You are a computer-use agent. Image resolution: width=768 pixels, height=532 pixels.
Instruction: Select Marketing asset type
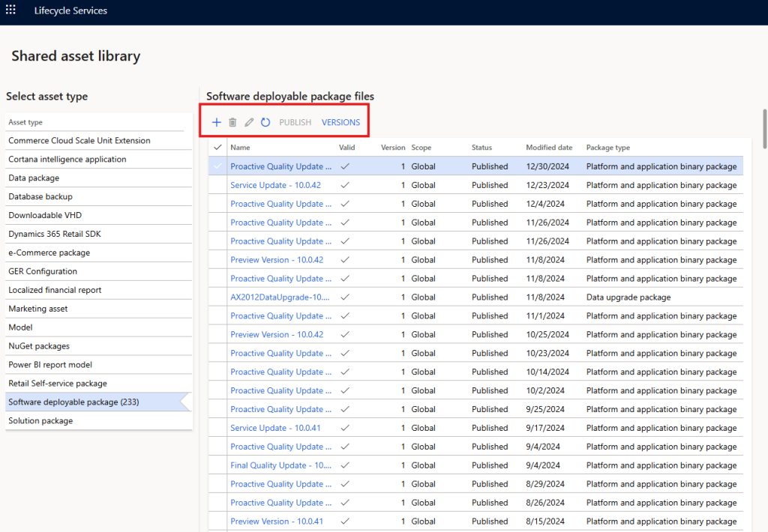[98, 308]
